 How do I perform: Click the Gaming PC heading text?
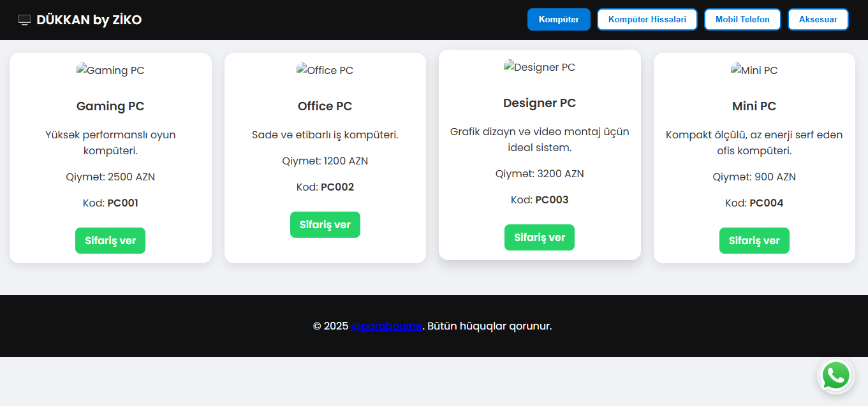point(110,106)
